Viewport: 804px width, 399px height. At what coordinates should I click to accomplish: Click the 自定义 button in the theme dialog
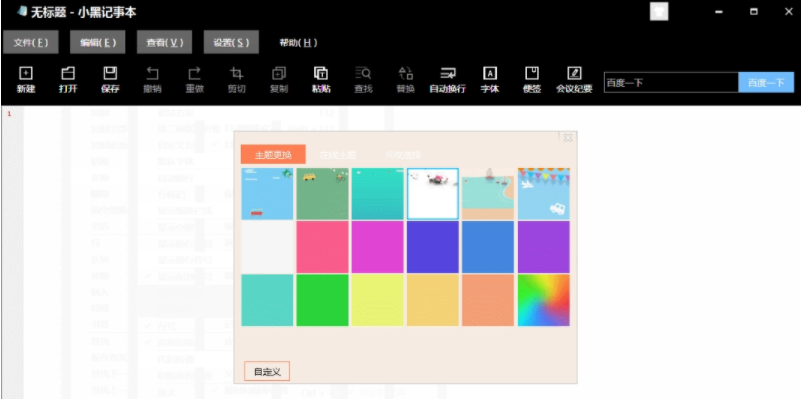click(x=267, y=371)
